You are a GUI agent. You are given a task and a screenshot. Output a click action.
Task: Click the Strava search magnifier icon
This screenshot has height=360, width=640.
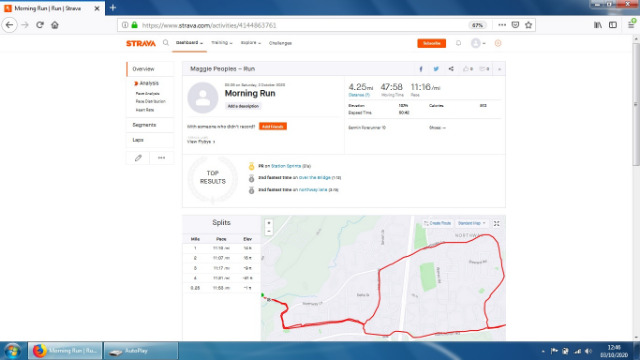(x=166, y=42)
